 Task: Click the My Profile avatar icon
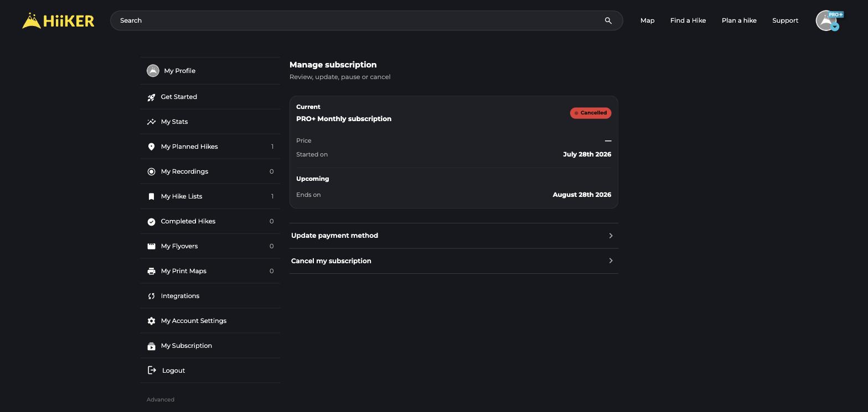click(153, 71)
